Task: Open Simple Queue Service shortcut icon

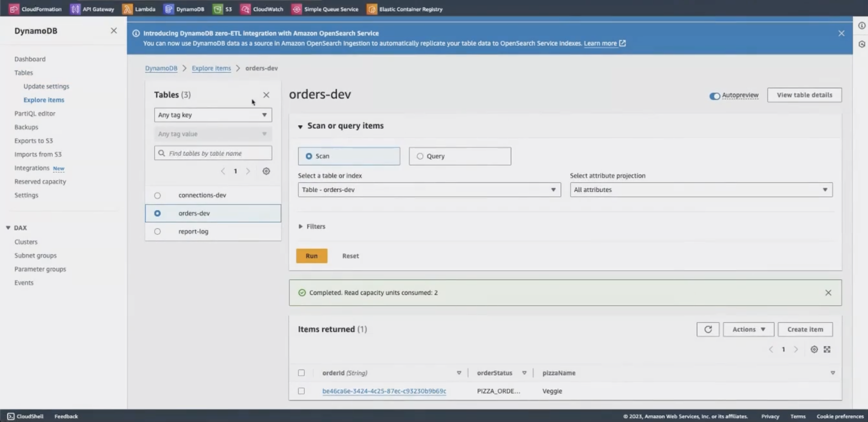Action: click(x=296, y=9)
